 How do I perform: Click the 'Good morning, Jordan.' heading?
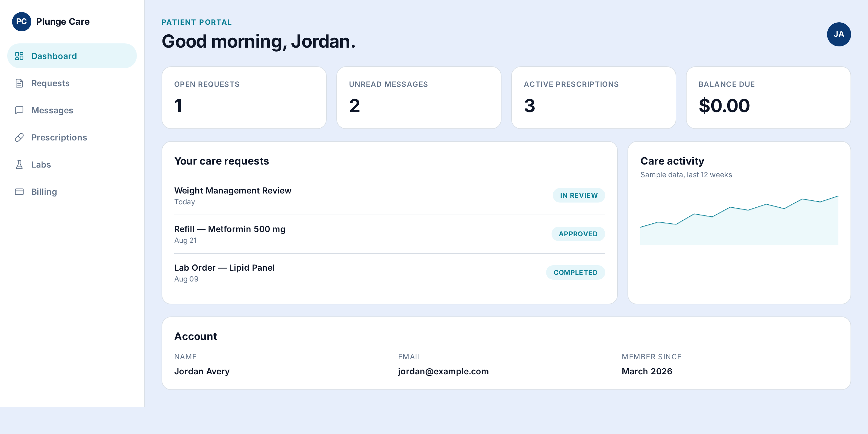[x=259, y=42]
